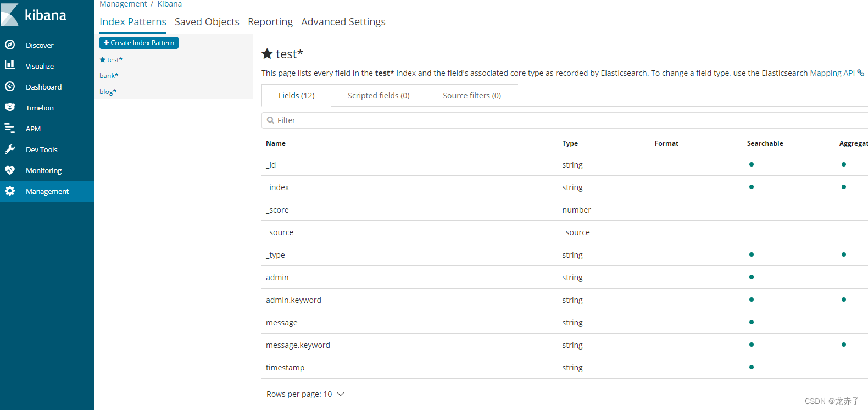Click the _id field name
The height and width of the screenshot is (410, 868).
(271, 165)
